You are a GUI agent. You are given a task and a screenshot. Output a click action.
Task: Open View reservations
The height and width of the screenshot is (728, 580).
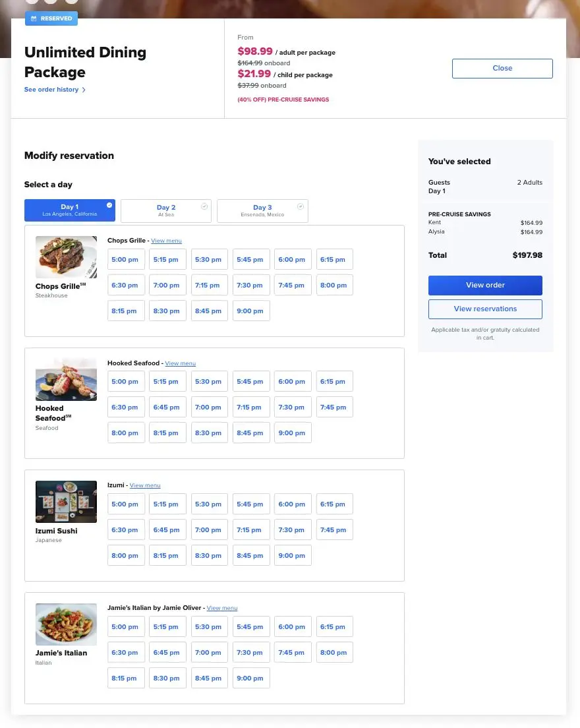tap(485, 309)
